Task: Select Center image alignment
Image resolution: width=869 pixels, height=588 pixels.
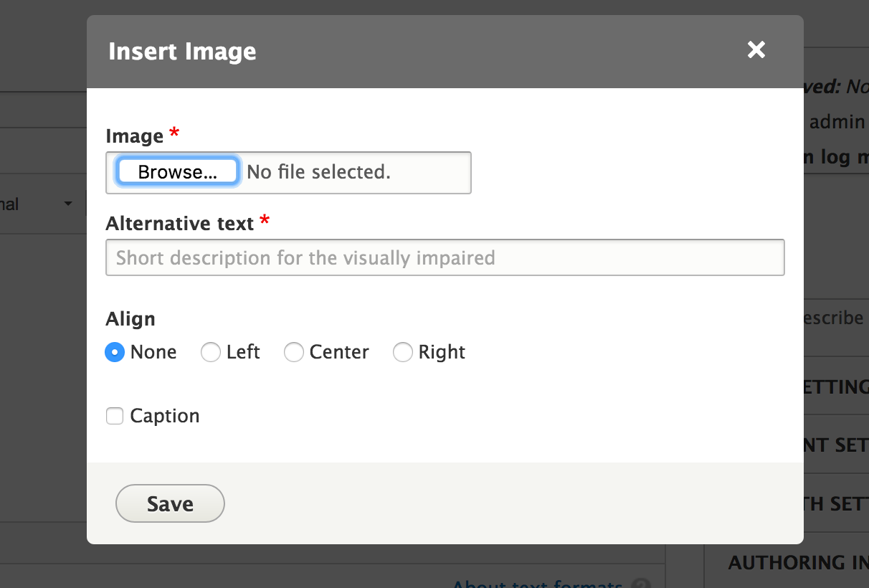Action: tap(294, 352)
